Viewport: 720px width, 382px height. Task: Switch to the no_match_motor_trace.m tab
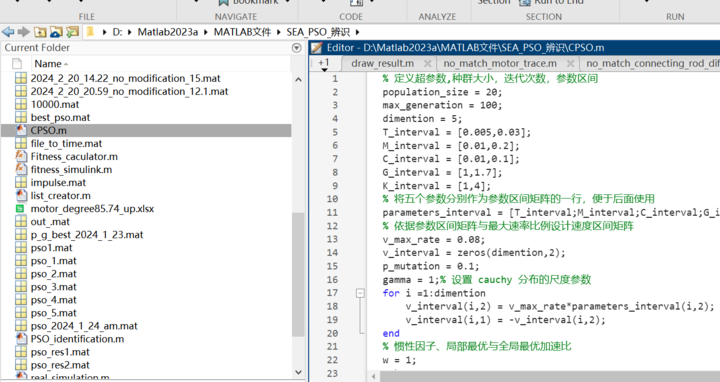click(x=500, y=63)
